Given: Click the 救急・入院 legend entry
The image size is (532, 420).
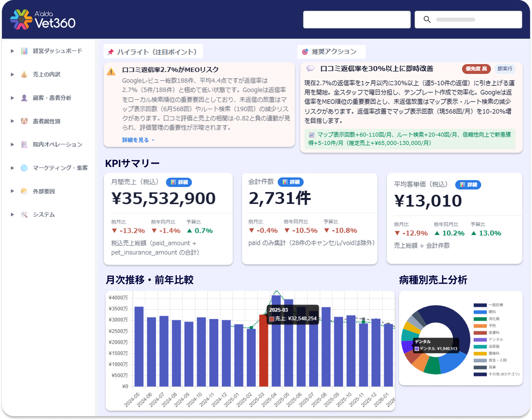Looking at the screenshot, I should click(x=490, y=360).
